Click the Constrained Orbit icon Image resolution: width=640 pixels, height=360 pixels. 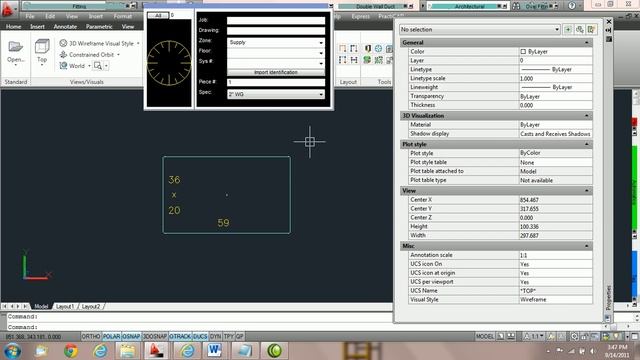pyautogui.click(x=63, y=54)
